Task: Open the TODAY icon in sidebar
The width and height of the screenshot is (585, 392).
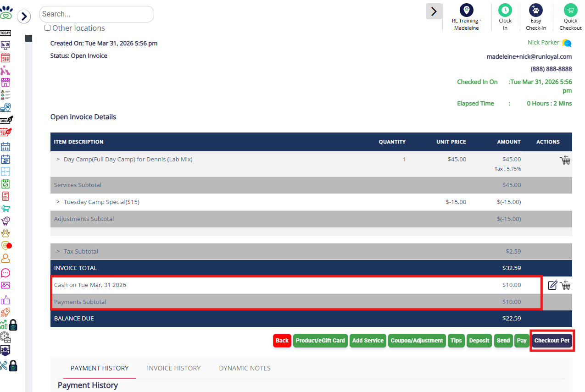Action: coord(6,33)
